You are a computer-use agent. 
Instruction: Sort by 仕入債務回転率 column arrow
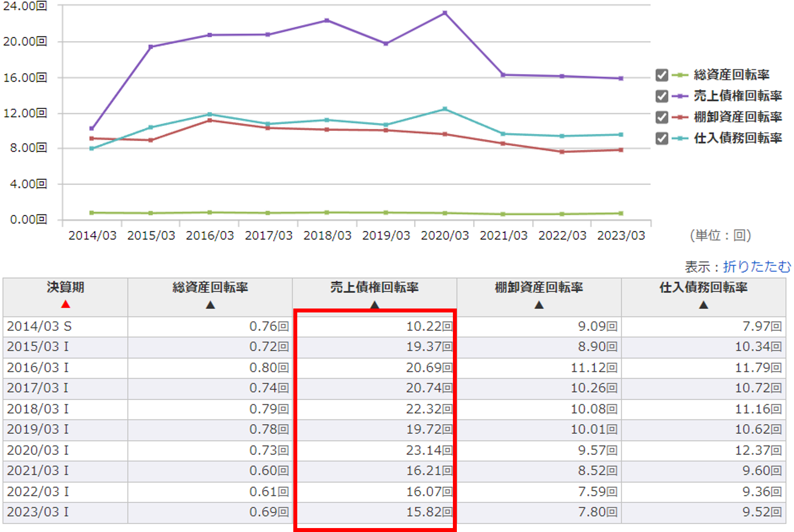[x=703, y=305]
